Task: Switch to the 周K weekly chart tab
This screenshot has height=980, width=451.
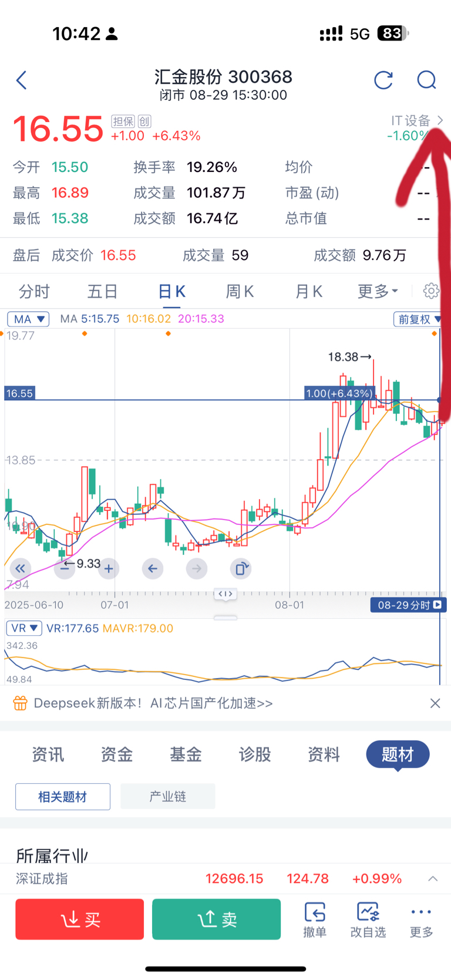Action: pos(240,291)
